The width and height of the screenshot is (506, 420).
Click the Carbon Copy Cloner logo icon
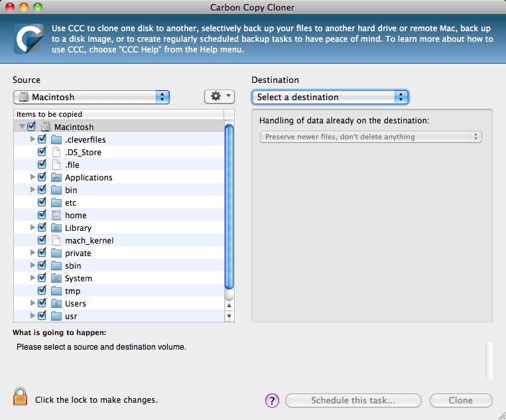point(28,38)
